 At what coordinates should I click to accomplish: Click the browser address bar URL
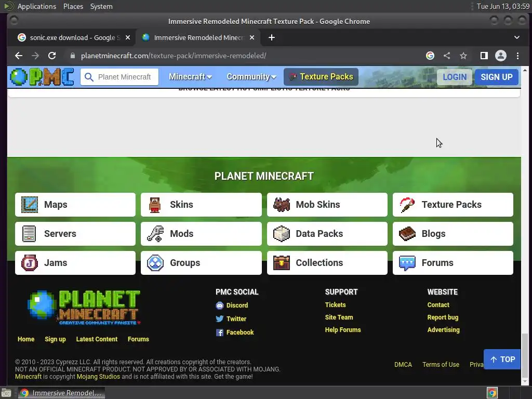[174, 56]
